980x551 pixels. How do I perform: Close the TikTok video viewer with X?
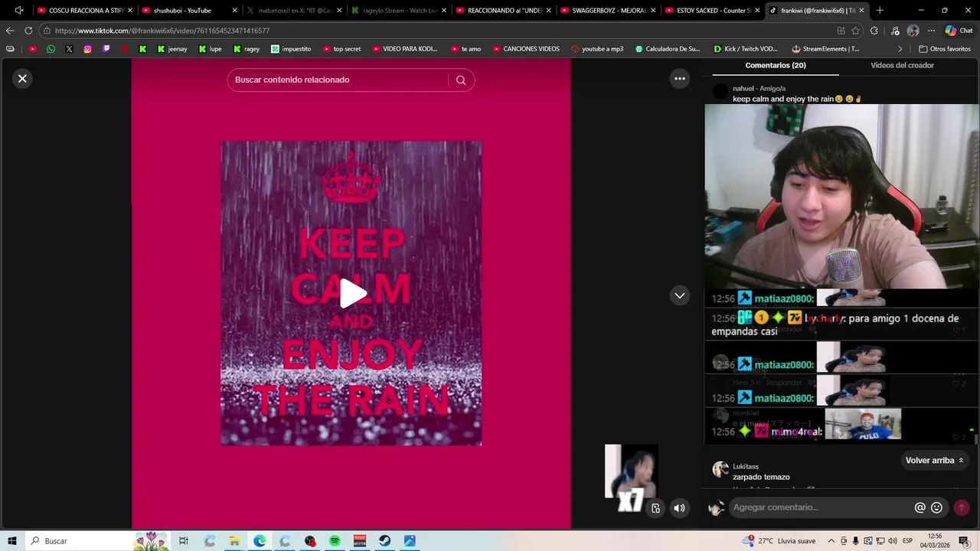tap(22, 78)
